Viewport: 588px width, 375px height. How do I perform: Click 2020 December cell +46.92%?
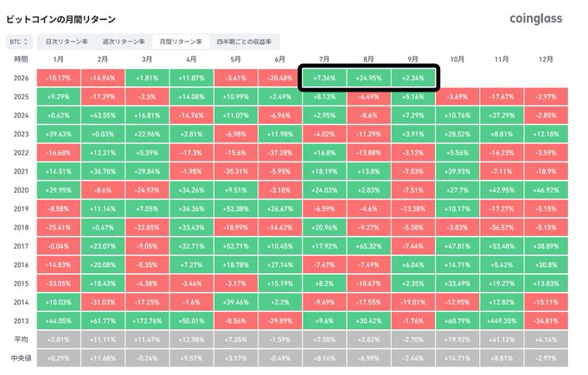[546, 190]
